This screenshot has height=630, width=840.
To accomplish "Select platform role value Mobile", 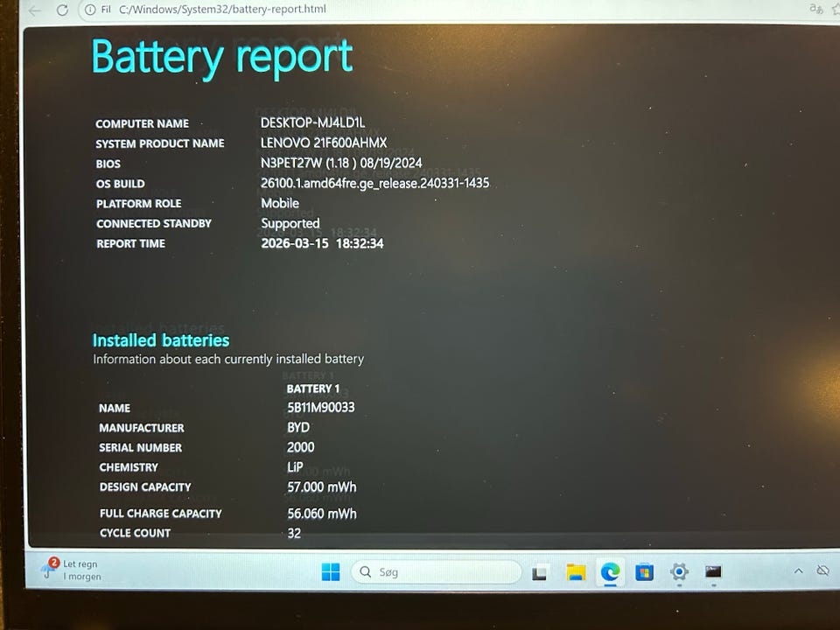I will (280, 203).
